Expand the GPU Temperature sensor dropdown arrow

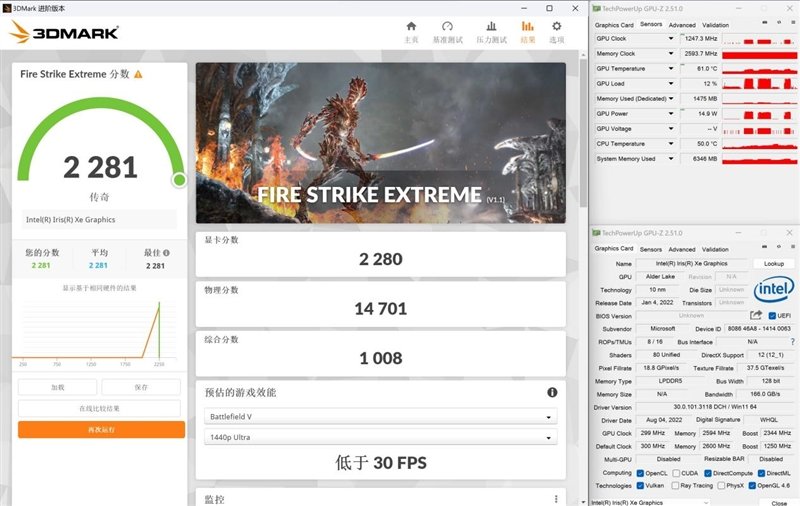pyautogui.click(x=671, y=68)
